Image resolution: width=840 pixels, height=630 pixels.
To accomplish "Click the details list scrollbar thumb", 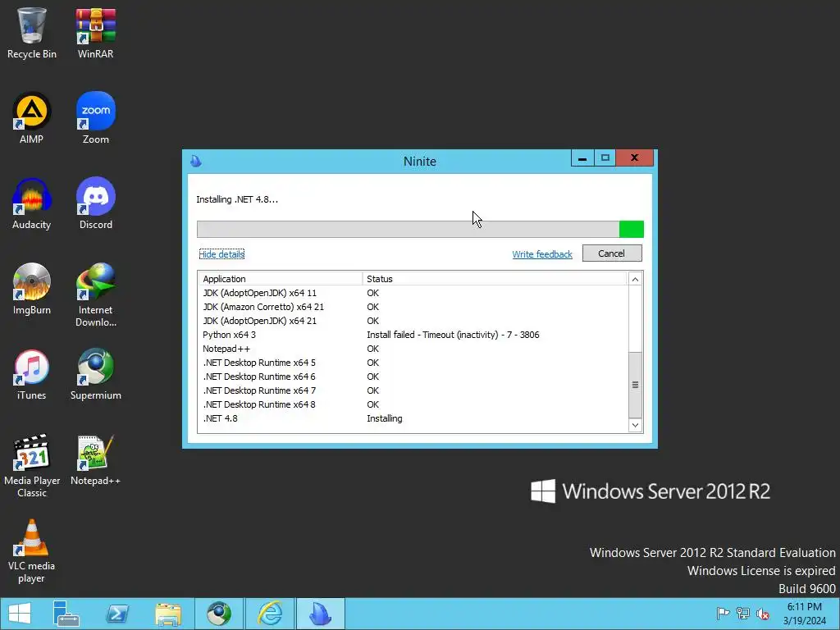I will 635,385.
